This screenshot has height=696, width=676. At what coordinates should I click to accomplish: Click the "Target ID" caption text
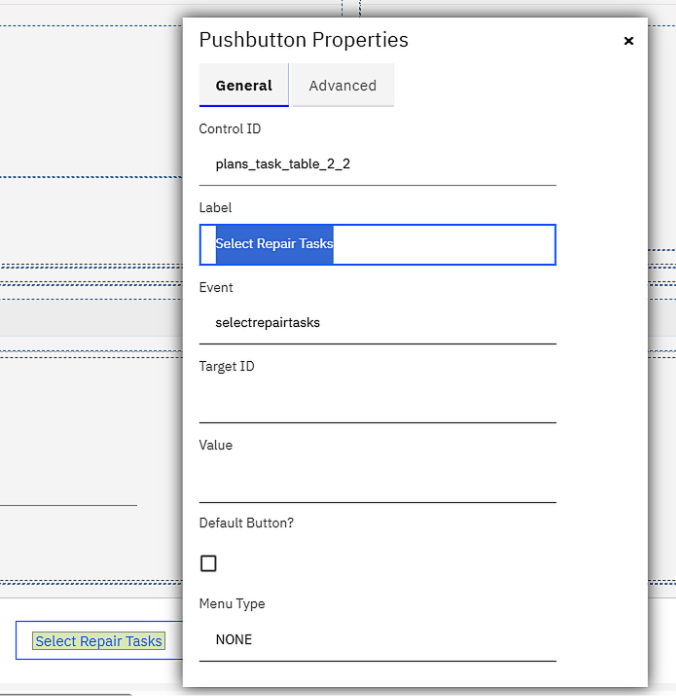click(x=226, y=366)
